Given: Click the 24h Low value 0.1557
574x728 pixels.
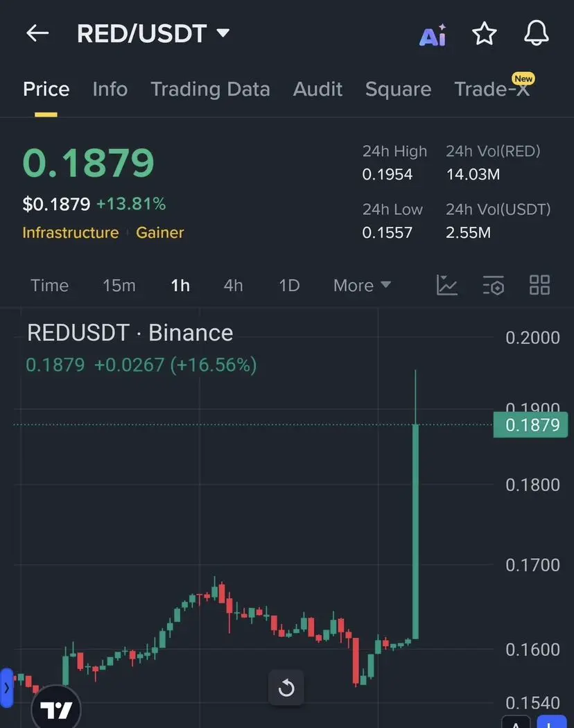Looking at the screenshot, I should point(388,232).
